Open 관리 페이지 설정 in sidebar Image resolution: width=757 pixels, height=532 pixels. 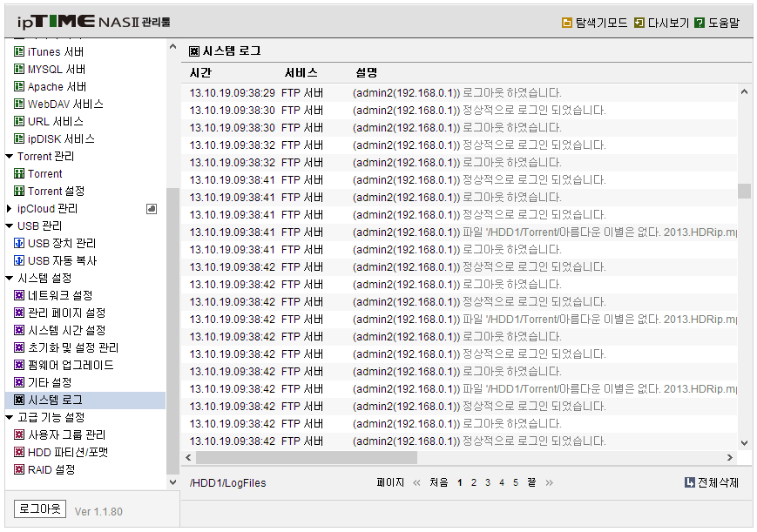click(66, 313)
